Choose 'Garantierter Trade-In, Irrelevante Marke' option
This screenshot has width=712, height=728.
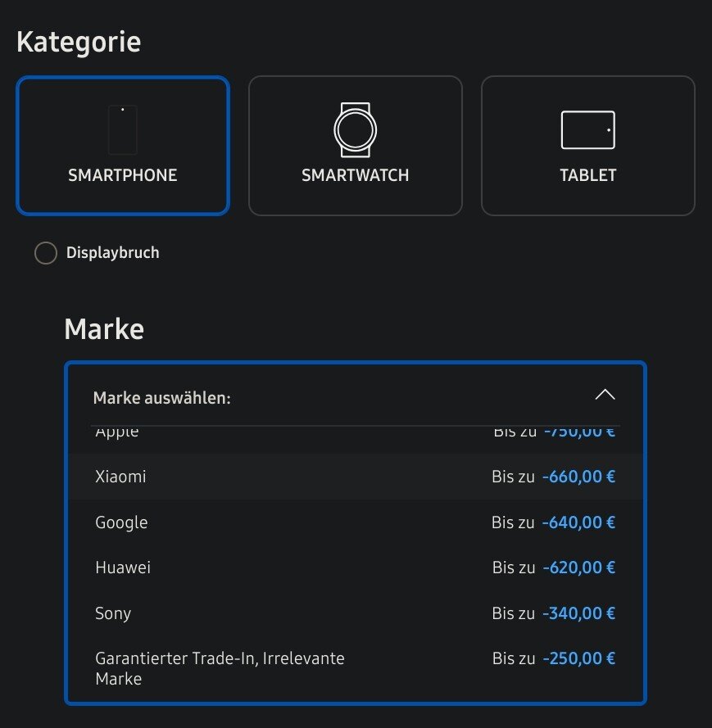click(x=220, y=668)
